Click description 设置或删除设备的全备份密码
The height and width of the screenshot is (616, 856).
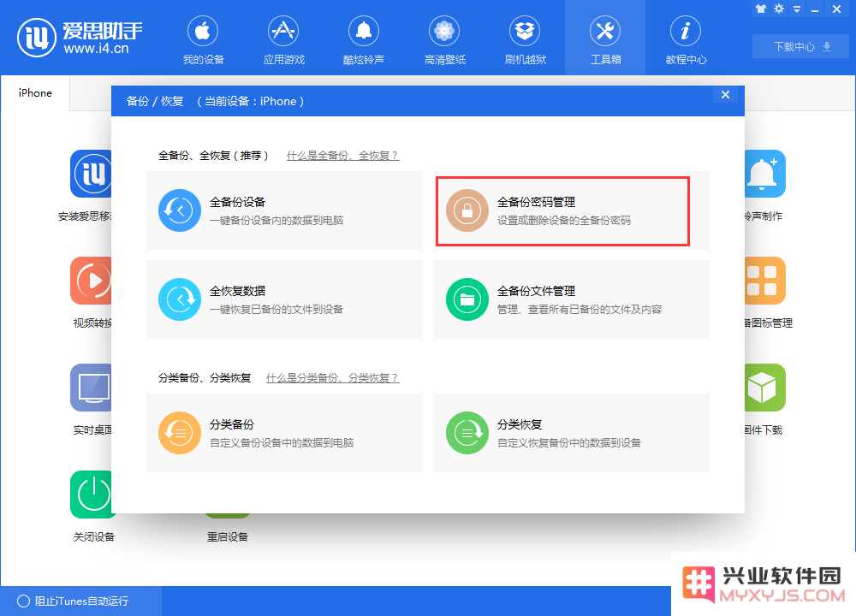(564, 221)
